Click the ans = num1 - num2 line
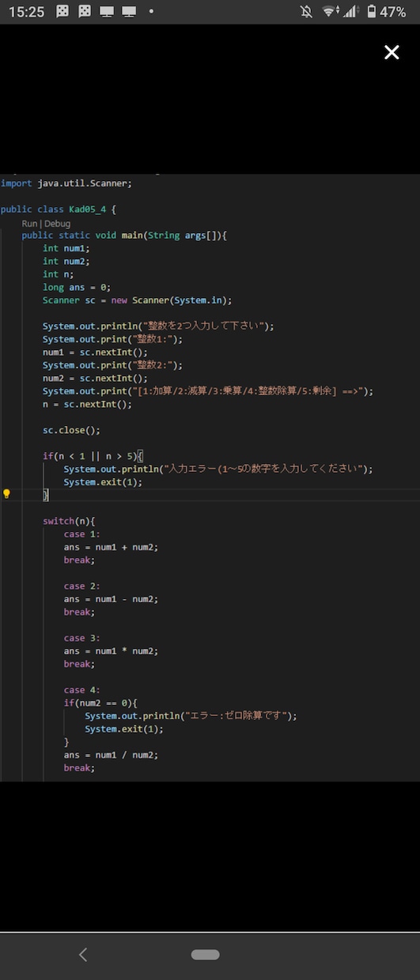The width and height of the screenshot is (420, 980). click(111, 599)
